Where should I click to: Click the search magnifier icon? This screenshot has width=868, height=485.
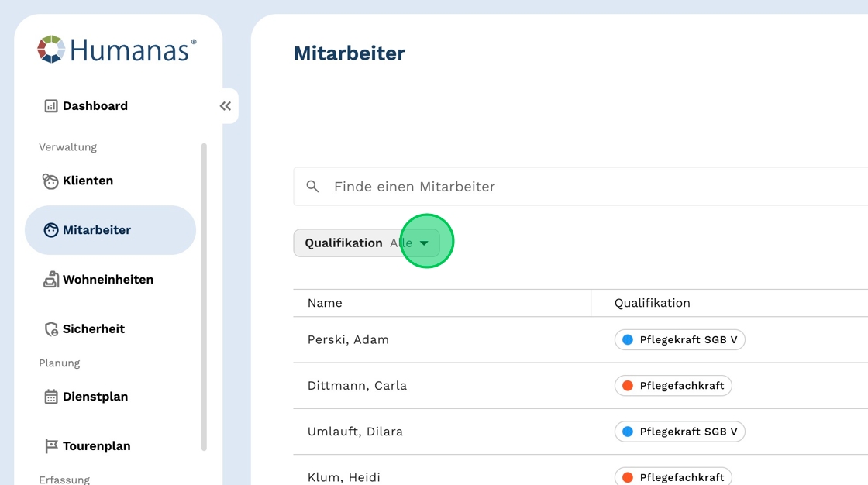[x=313, y=187]
